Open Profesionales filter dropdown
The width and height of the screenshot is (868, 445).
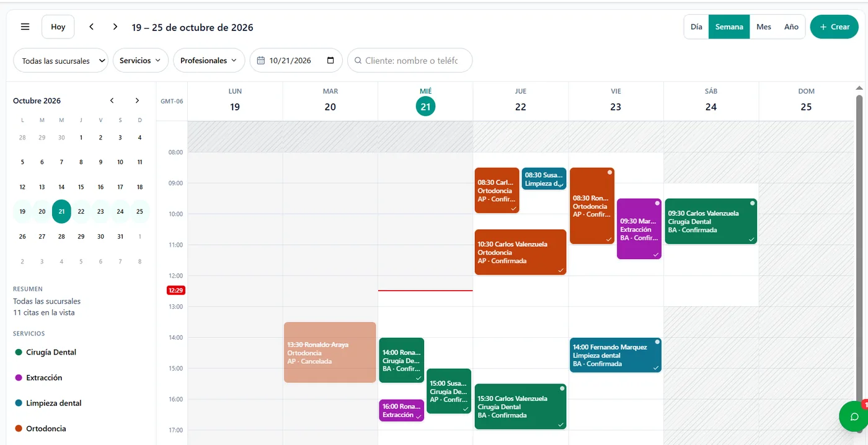208,61
